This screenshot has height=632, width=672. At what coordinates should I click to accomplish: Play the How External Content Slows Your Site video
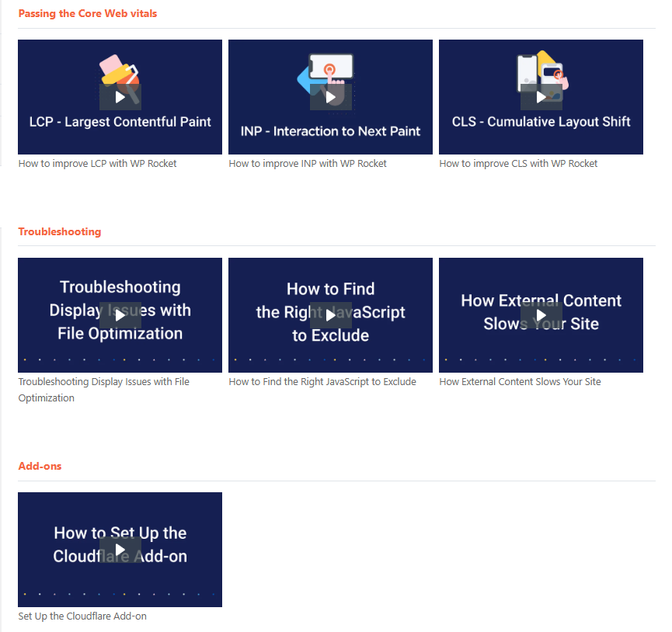(541, 315)
